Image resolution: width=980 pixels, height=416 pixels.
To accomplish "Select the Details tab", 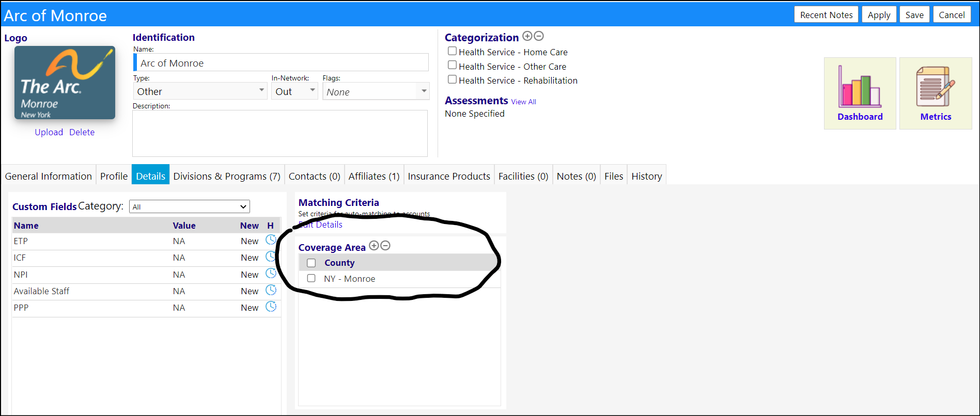I will (150, 176).
